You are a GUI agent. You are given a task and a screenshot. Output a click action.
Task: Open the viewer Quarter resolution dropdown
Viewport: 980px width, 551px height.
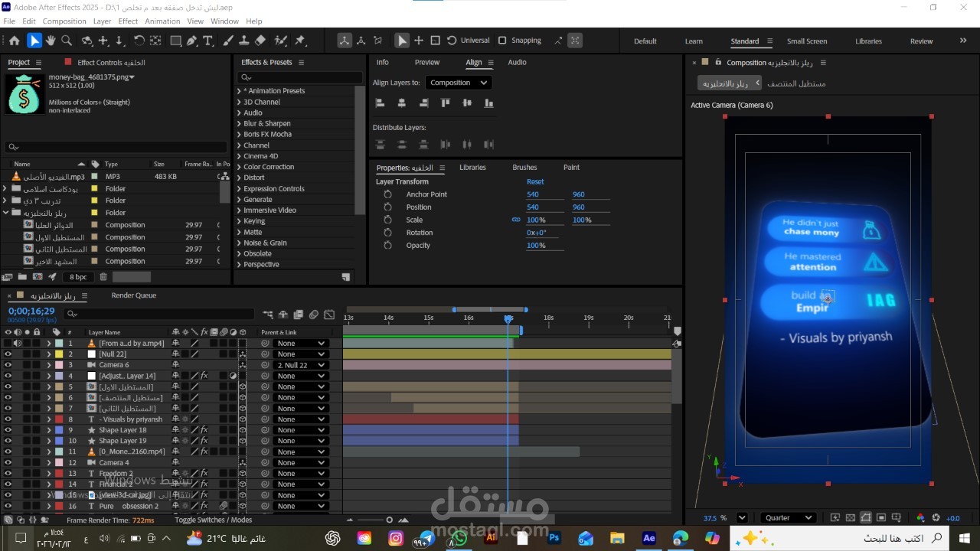pyautogui.click(x=789, y=518)
